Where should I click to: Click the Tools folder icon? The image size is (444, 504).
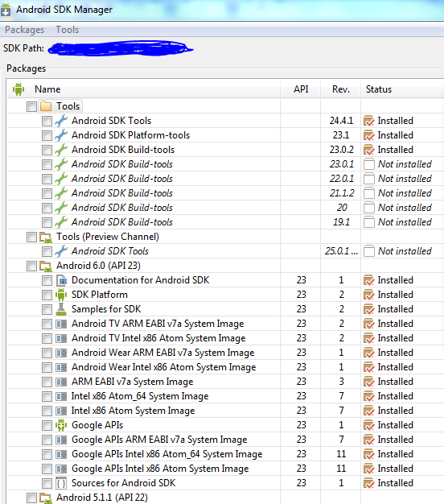click(46, 106)
